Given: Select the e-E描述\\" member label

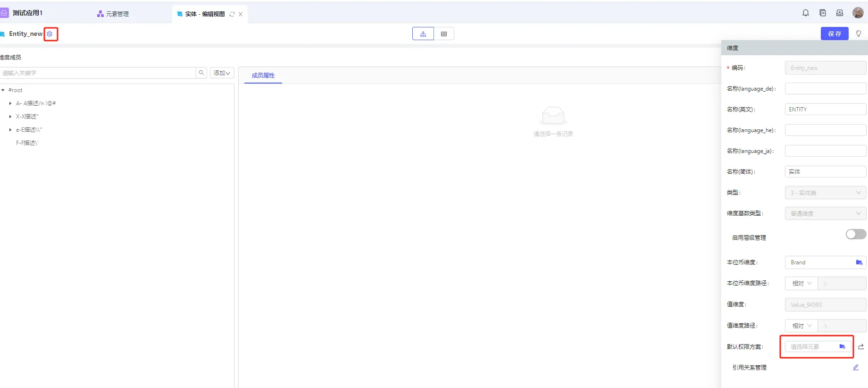Looking at the screenshot, I should click(29, 130).
